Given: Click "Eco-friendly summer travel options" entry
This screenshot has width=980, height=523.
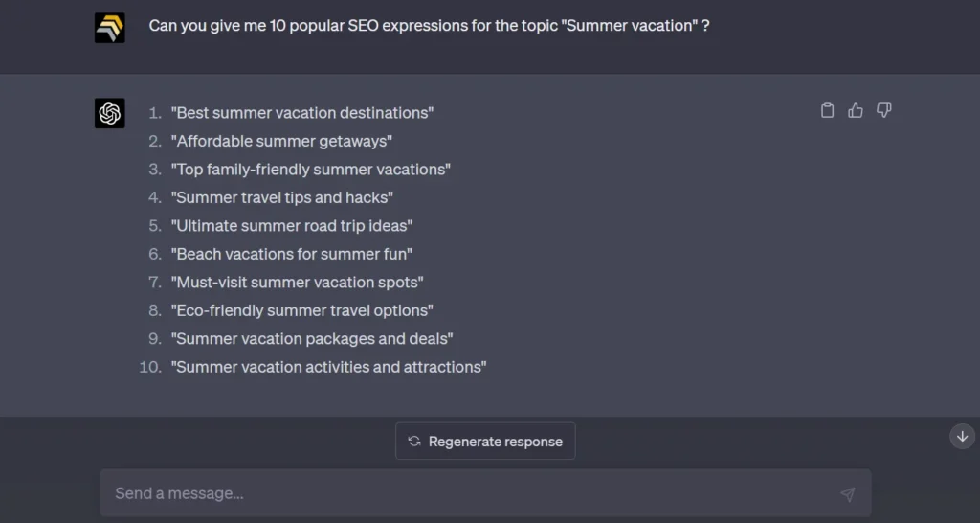Looking at the screenshot, I should coord(302,310).
